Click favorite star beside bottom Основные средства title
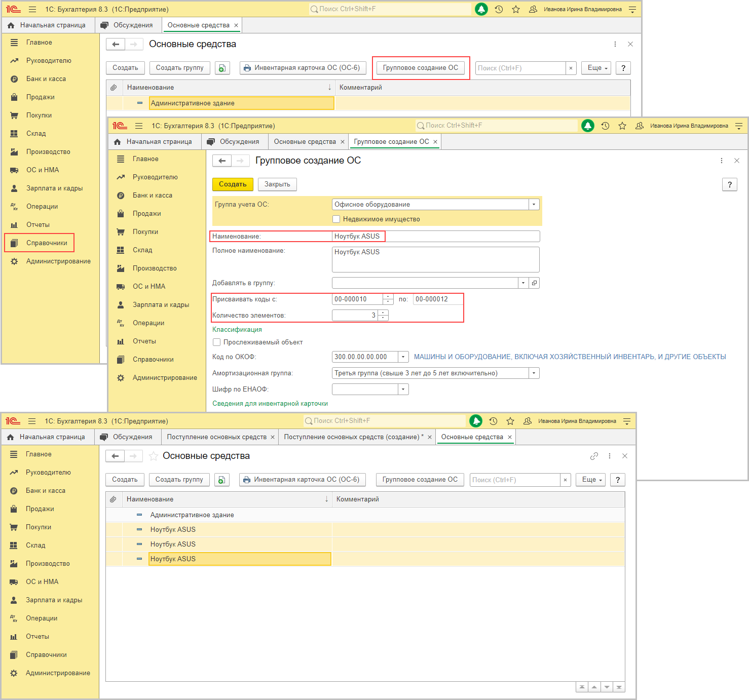 [154, 456]
